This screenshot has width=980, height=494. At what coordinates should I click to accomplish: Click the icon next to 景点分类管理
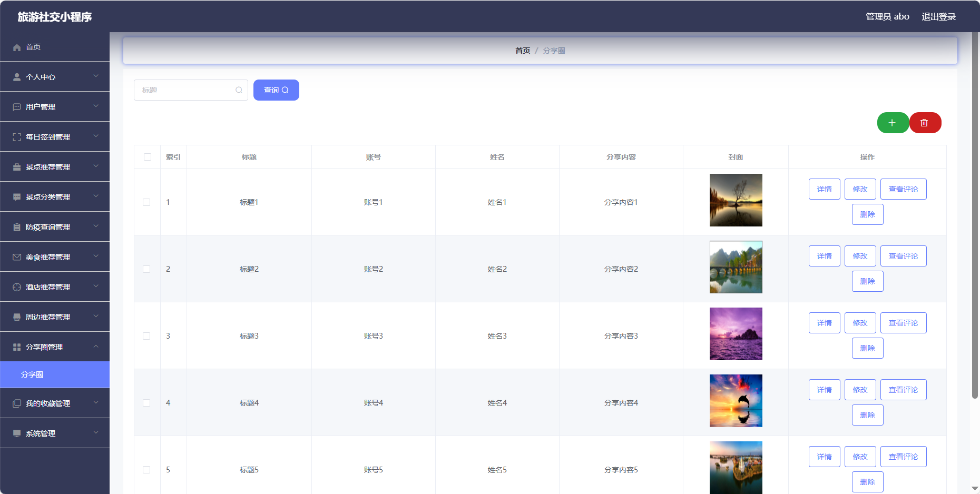[17, 197]
